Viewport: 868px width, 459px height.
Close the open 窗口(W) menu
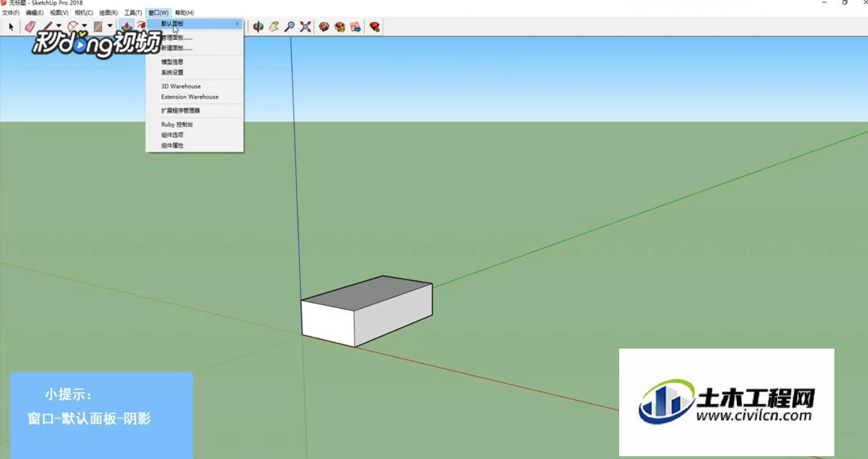159,12
